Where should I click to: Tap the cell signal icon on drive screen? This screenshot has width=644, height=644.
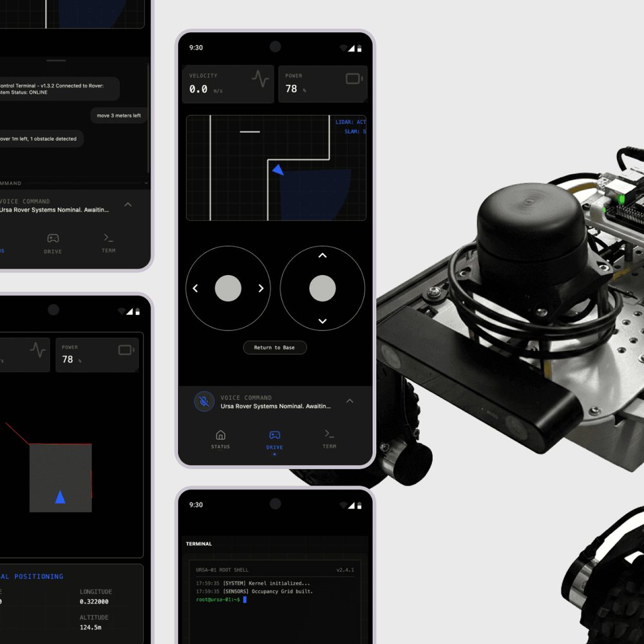point(351,48)
